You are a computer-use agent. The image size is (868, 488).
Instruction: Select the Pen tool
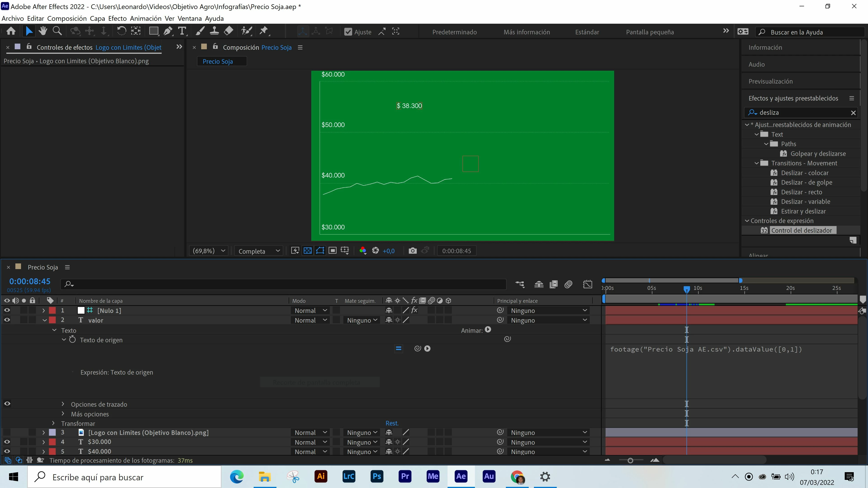[x=167, y=31]
